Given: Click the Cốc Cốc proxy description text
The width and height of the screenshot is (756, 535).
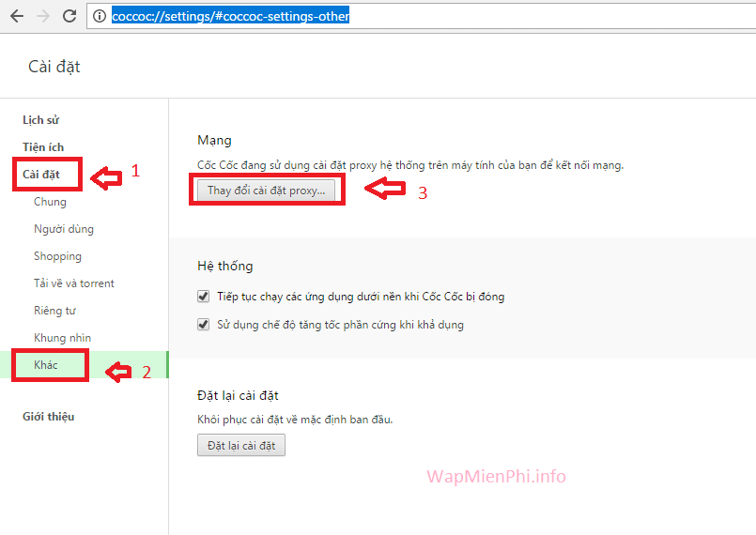Looking at the screenshot, I should [410, 165].
